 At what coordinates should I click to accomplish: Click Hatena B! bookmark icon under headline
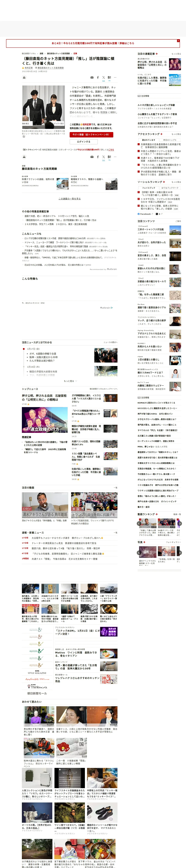pyautogui.click(x=109, y=78)
